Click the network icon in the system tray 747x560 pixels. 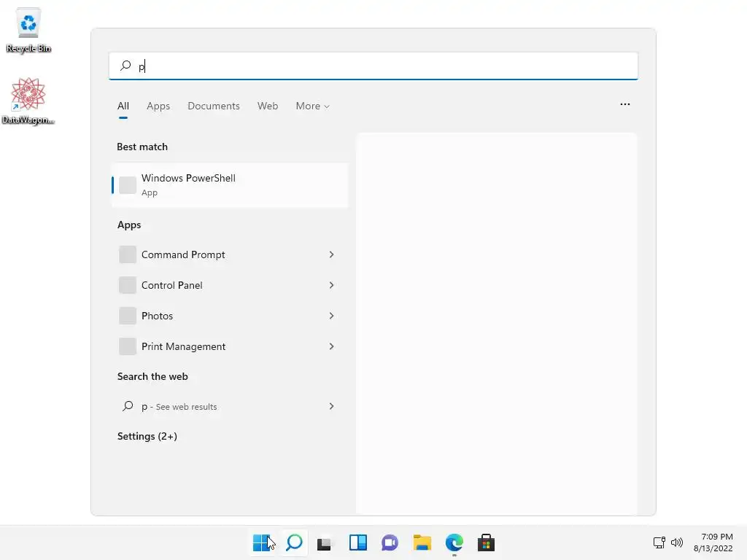659,542
